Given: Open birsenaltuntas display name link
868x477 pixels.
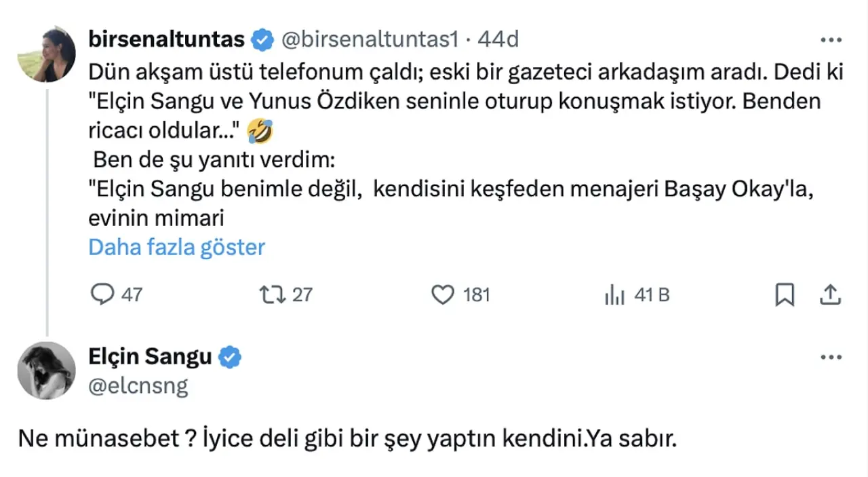Looking at the screenshot, I should click(x=166, y=39).
